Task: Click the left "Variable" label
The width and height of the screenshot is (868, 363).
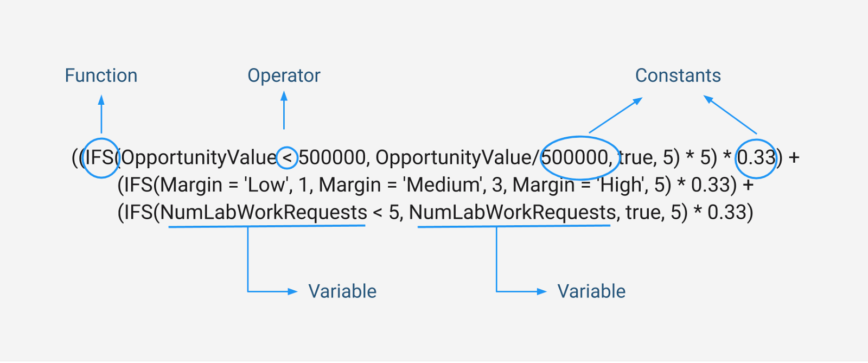Action: pos(342,291)
